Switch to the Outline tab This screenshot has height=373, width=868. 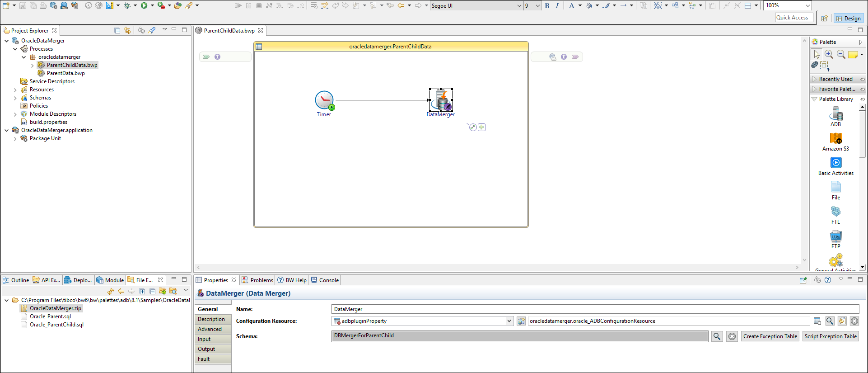(16, 280)
